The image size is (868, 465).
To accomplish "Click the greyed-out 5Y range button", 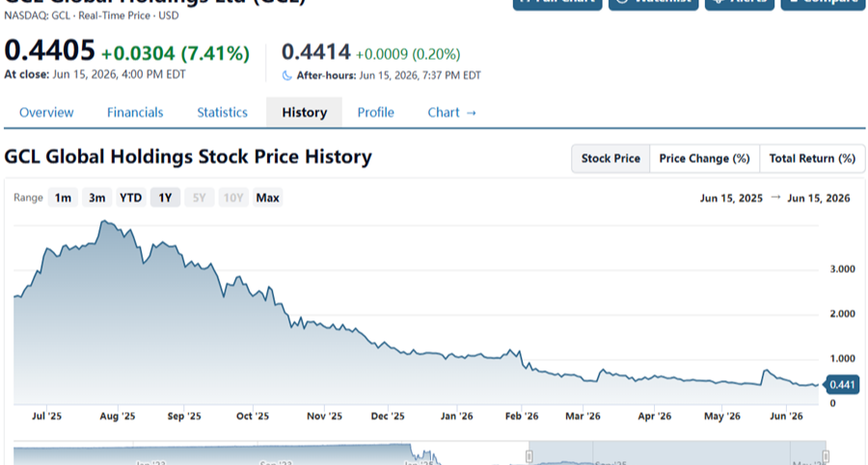I will point(200,198).
